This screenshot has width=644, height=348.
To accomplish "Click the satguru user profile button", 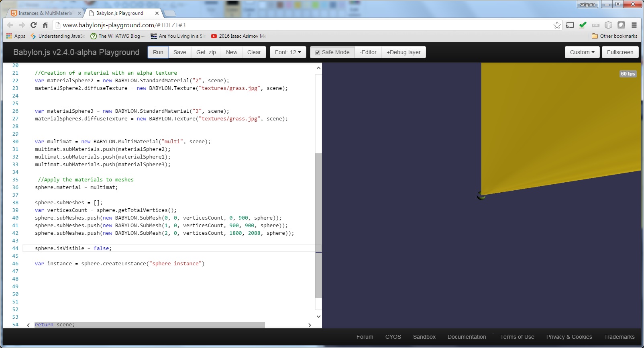I will [587, 4].
